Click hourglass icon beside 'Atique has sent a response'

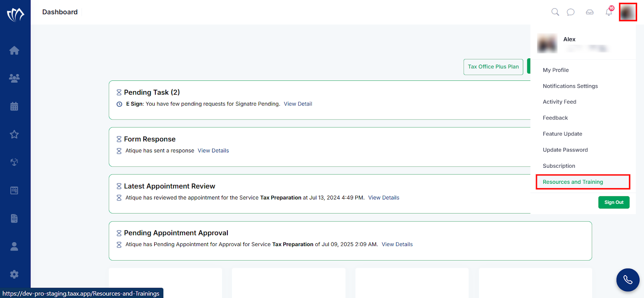pos(119,151)
